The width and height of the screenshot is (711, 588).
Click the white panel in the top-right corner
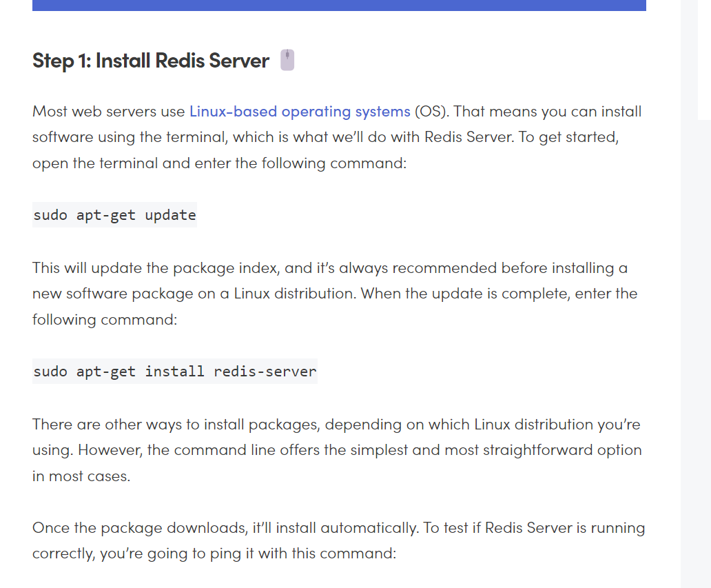(x=704, y=59)
